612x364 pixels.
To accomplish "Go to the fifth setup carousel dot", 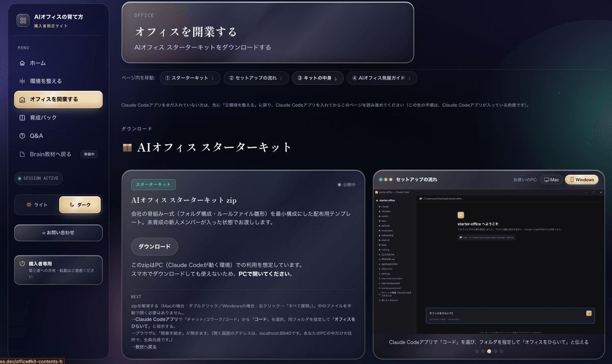I will (x=501, y=351).
